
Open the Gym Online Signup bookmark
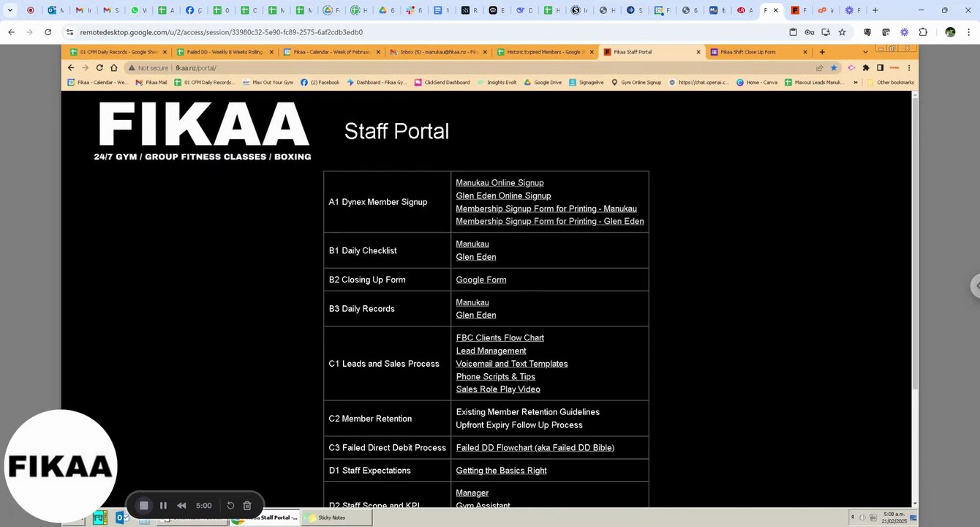click(636, 83)
